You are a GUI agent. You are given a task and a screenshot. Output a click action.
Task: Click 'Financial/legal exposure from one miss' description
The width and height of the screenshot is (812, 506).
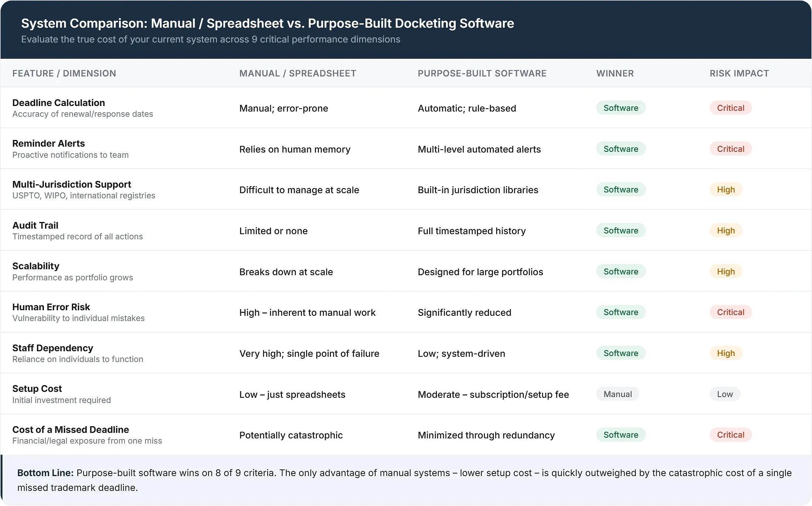click(x=87, y=441)
